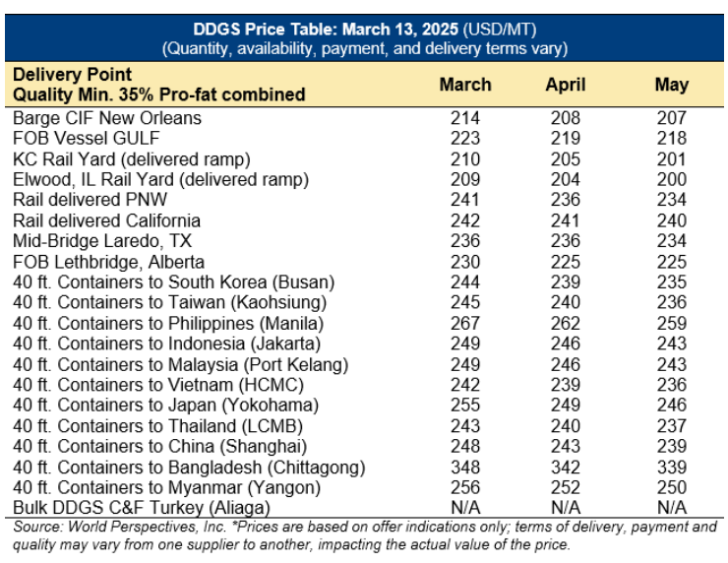Click Bangladesh (Chittagong) March price 348
The height and width of the screenshot is (563, 728).
(465, 468)
